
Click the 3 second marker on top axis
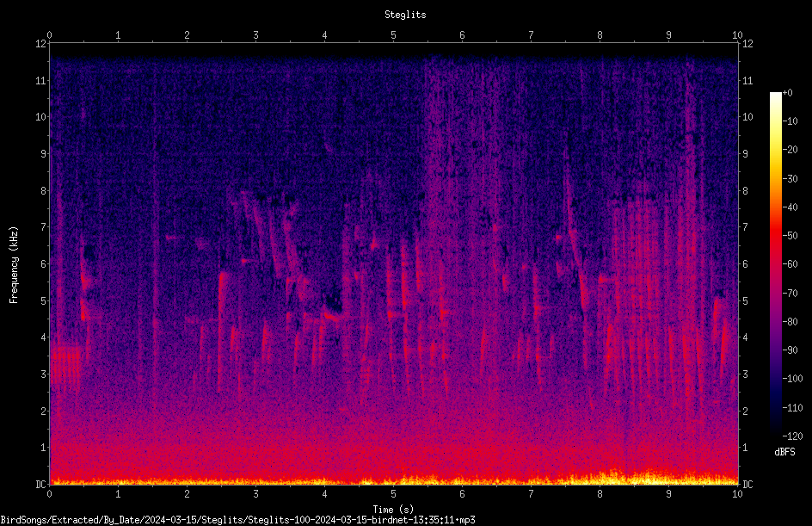click(x=255, y=35)
